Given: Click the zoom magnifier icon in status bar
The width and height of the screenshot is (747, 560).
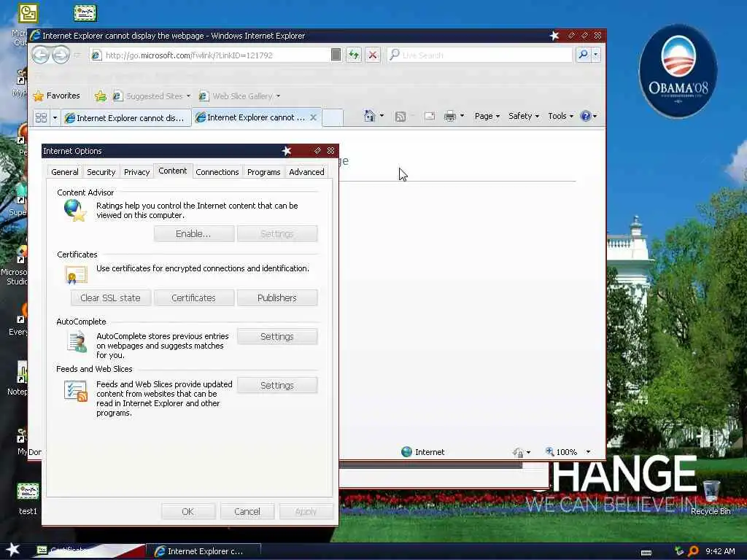Looking at the screenshot, I should 549,451.
